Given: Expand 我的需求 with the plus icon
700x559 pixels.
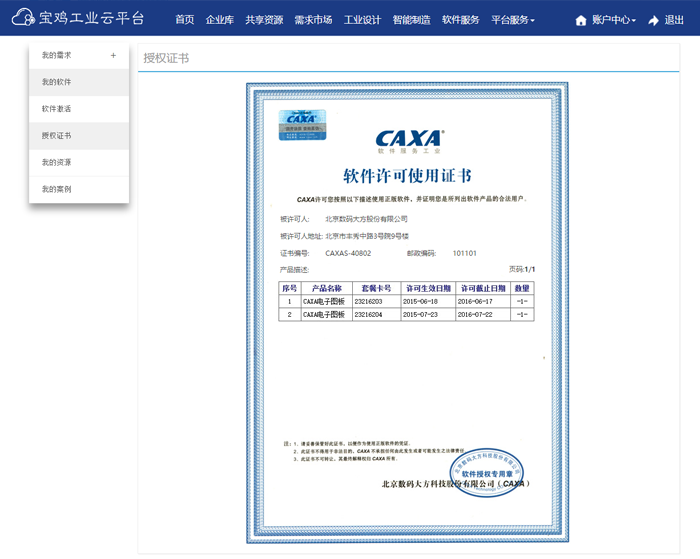Looking at the screenshot, I should 113,55.
